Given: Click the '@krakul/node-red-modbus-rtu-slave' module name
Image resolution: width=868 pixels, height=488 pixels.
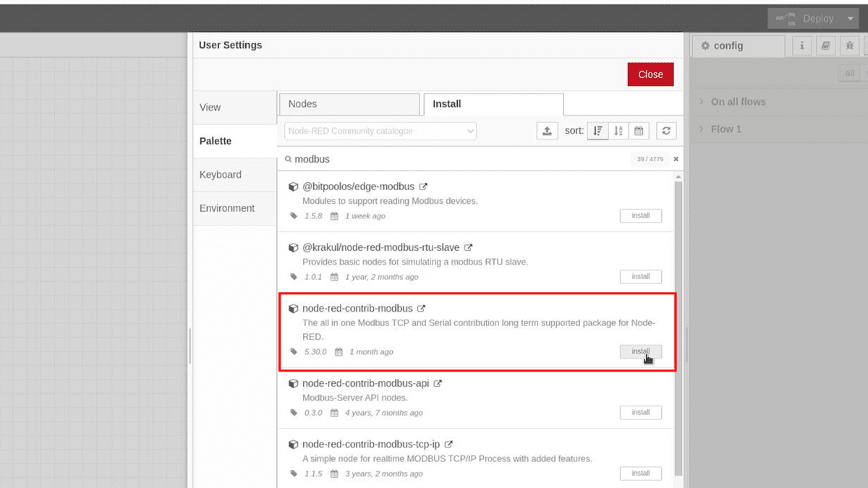Looking at the screenshot, I should point(380,247).
